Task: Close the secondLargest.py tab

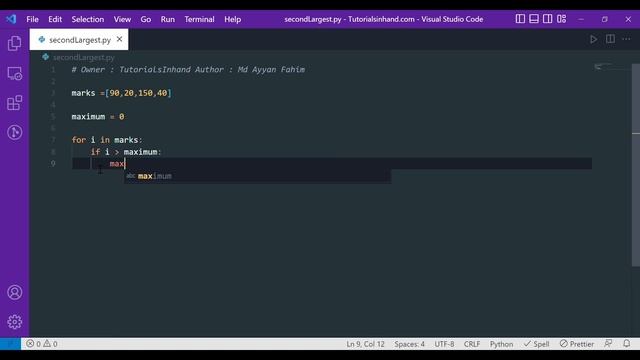Action: (120, 39)
